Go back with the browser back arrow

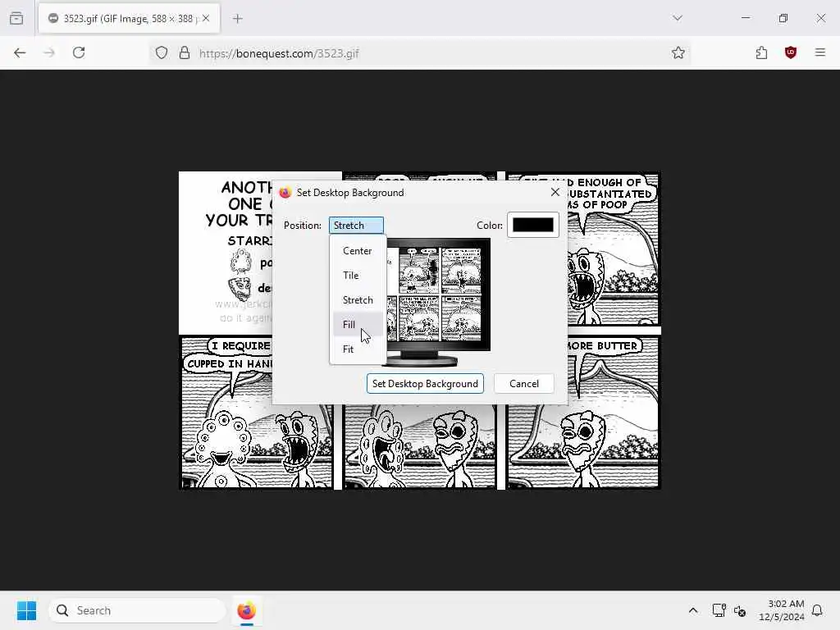[20, 52]
